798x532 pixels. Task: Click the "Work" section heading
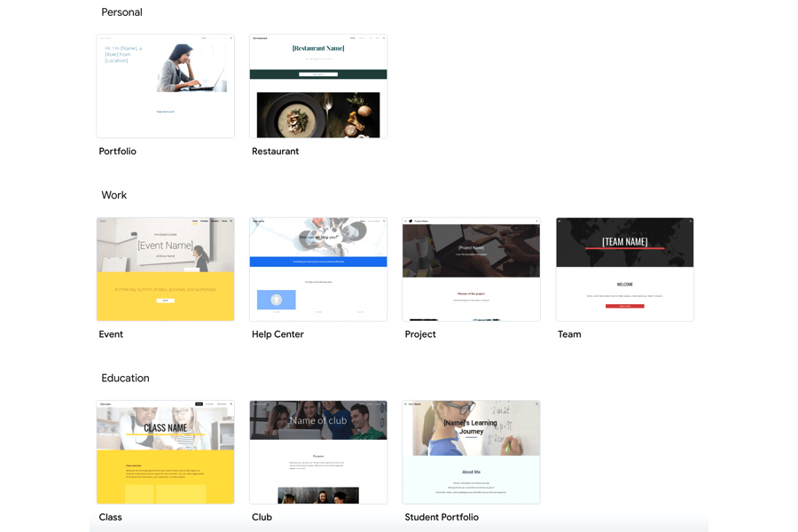click(113, 195)
